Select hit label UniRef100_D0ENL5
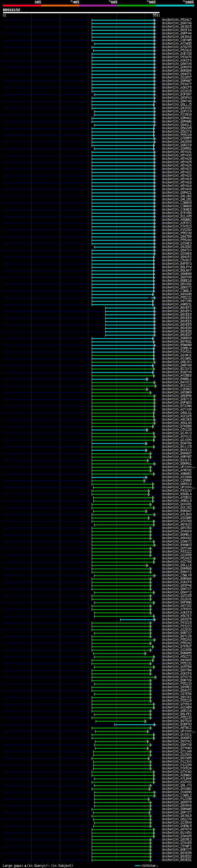This screenshot has width=197, height=868. (177, 826)
